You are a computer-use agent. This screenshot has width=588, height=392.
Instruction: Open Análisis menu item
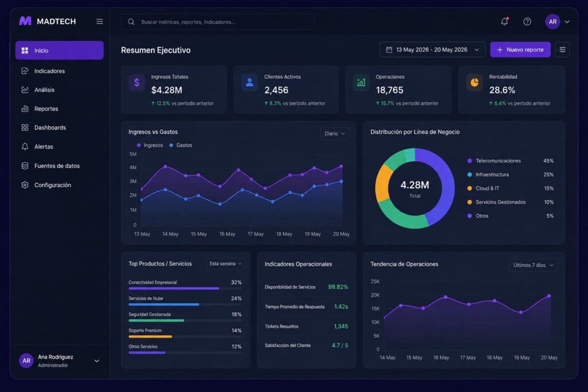click(59, 90)
